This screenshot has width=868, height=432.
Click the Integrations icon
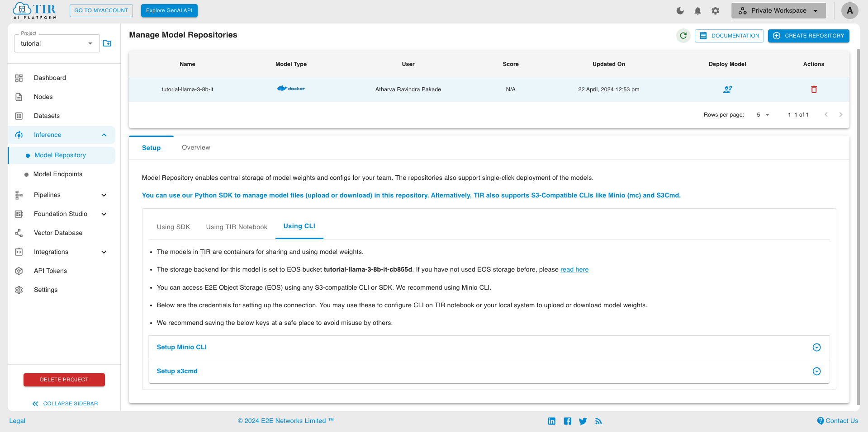click(19, 252)
